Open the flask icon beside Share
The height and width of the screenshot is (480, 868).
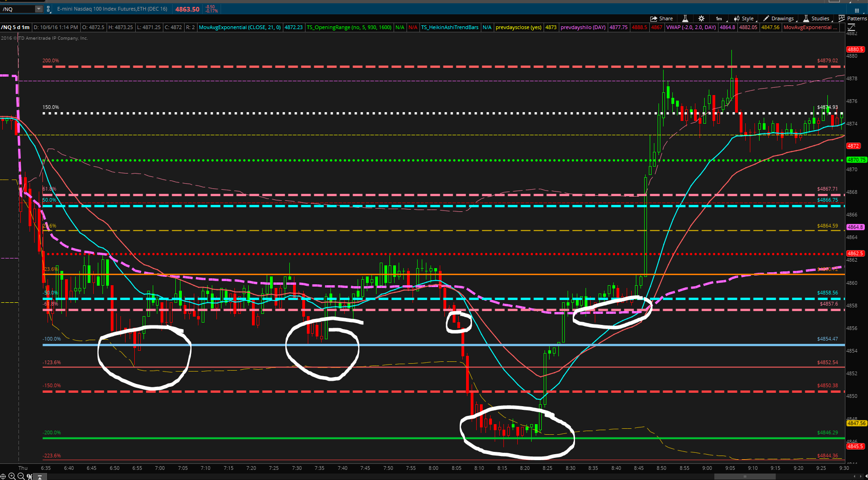pyautogui.click(x=685, y=18)
